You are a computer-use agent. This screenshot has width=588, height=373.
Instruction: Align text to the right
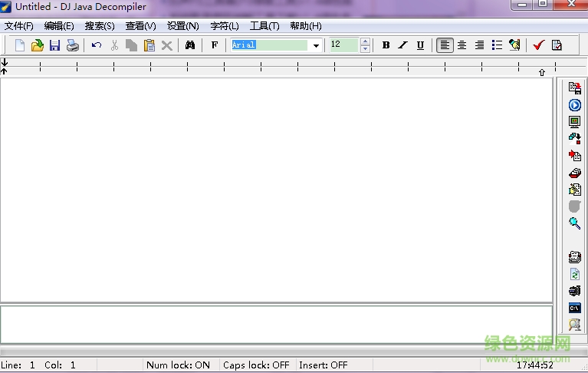(x=479, y=45)
